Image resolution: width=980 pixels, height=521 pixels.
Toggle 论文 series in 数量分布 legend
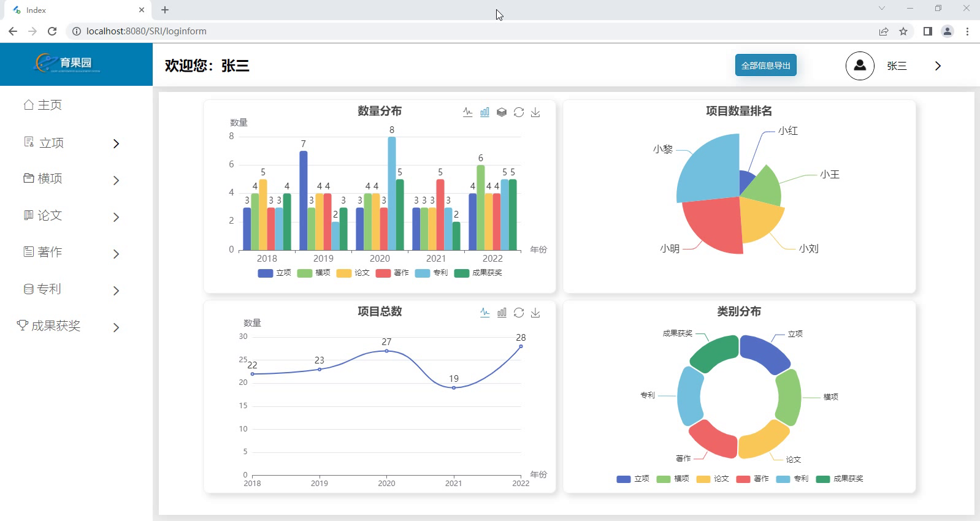[353, 273]
